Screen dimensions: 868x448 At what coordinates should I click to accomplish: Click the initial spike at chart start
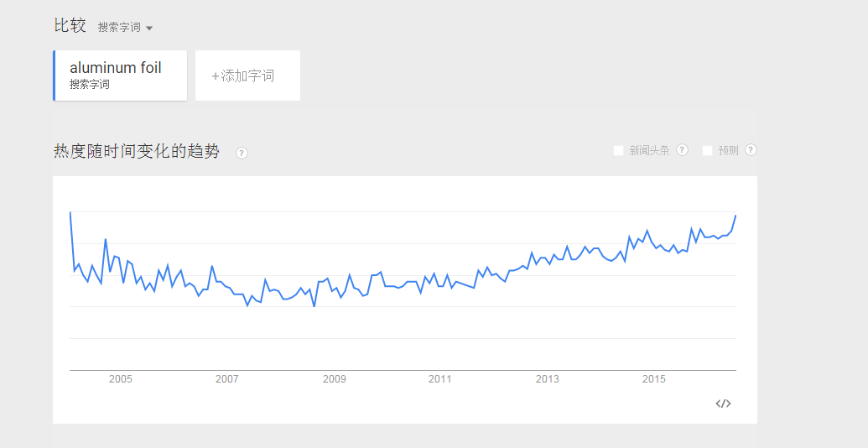click(x=70, y=212)
